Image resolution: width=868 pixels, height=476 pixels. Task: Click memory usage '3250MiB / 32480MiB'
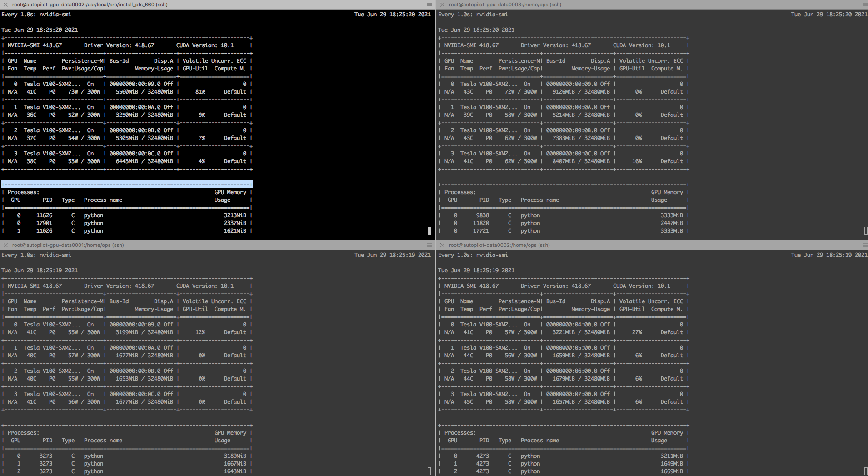pos(145,115)
